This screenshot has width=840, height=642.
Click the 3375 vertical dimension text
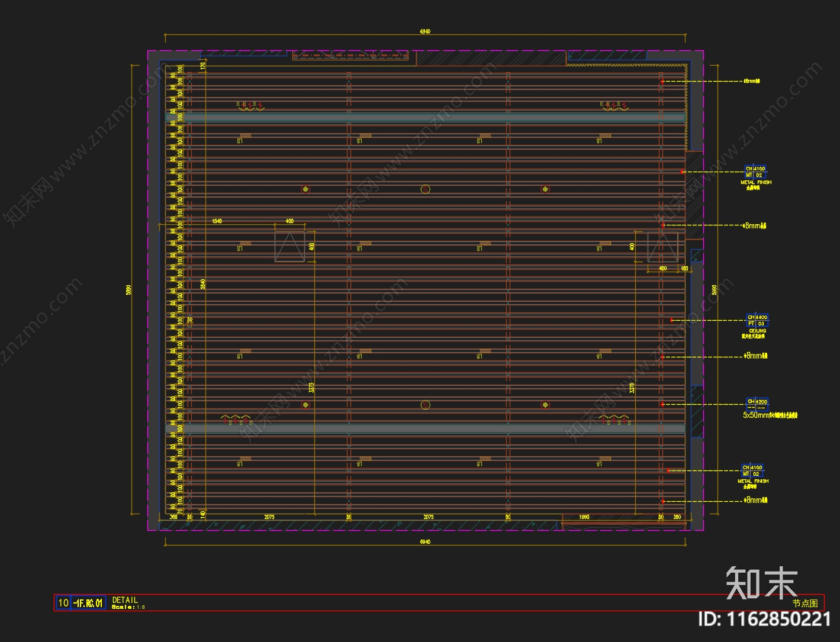(311, 388)
